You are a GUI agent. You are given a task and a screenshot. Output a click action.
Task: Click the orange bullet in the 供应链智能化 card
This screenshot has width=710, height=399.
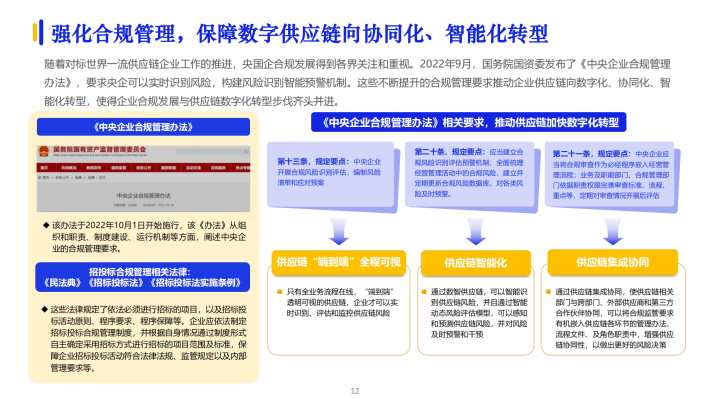(x=424, y=292)
